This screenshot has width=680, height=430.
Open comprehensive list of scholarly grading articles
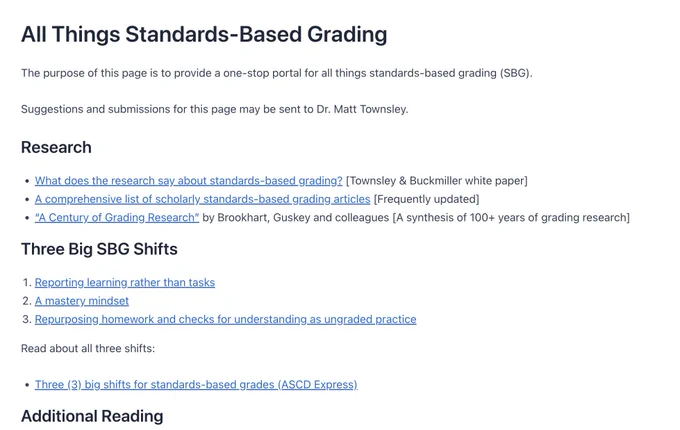pyautogui.click(x=203, y=199)
